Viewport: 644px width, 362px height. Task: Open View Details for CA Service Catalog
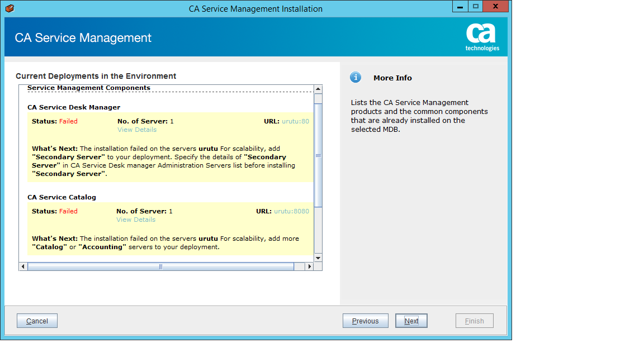pyautogui.click(x=135, y=220)
